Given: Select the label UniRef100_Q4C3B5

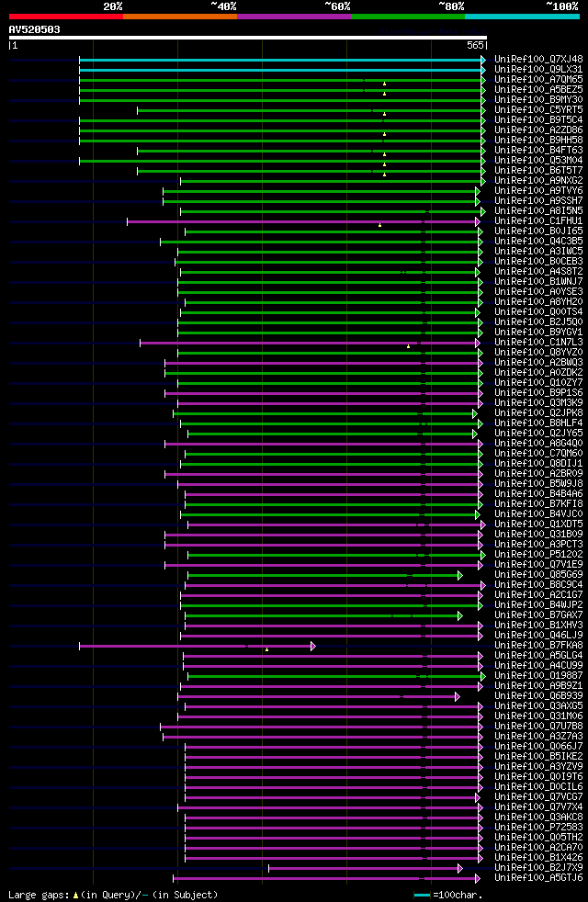Looking at the screenshot, I should [538, 241].
